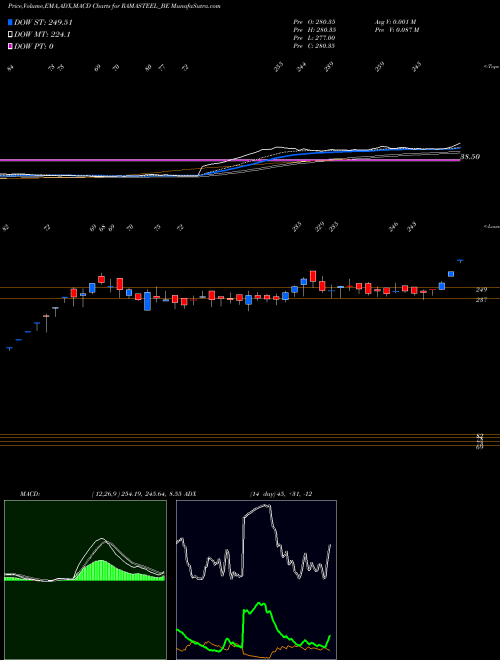The width and height of the screenshot is (500, 660).
Task: Click the 38.50 price label on EMA chart
Action: click(471, 157)
